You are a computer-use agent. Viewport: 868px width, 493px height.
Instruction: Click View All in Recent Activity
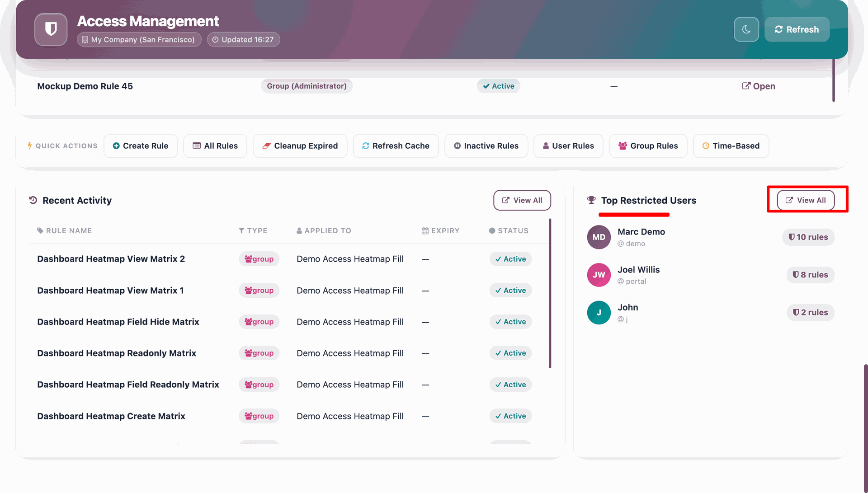pyautogui.click(x=522, y=200)
